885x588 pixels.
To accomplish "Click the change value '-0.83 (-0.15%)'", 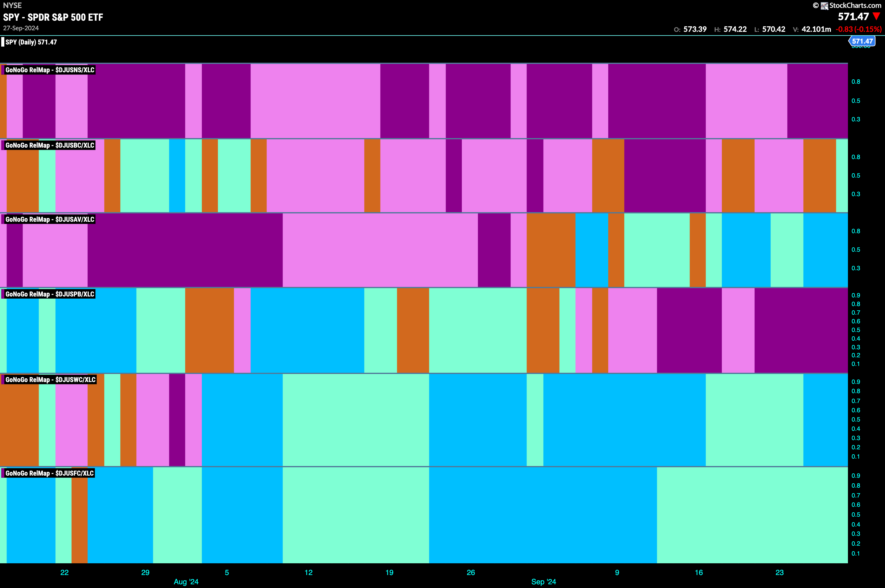I will point(858,29).
